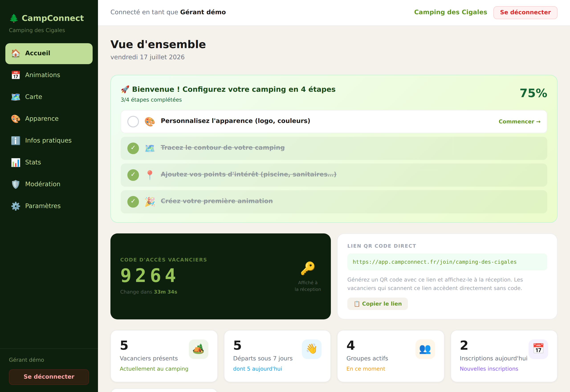Click Se déconnecter in the top bar
The height and width of the screenshot is (392, 570).
point(525,12)
